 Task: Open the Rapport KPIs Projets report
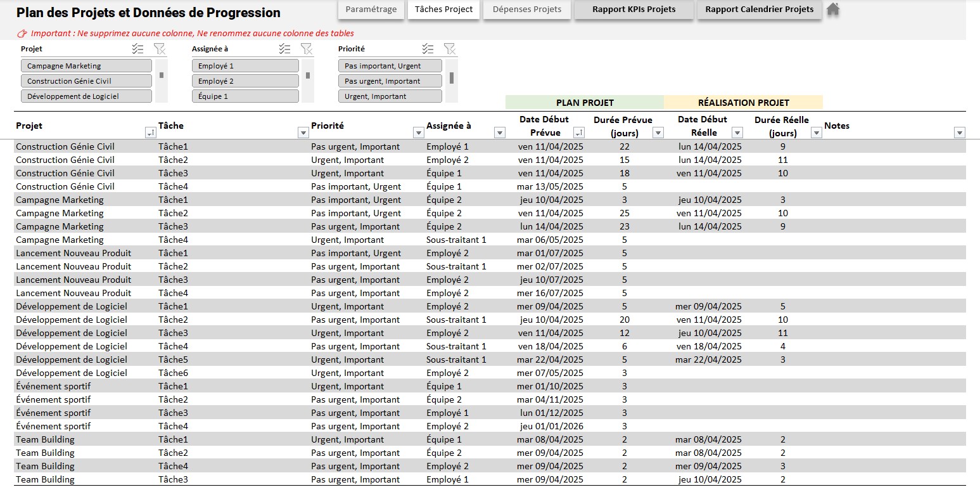click(x=633, y=10)
